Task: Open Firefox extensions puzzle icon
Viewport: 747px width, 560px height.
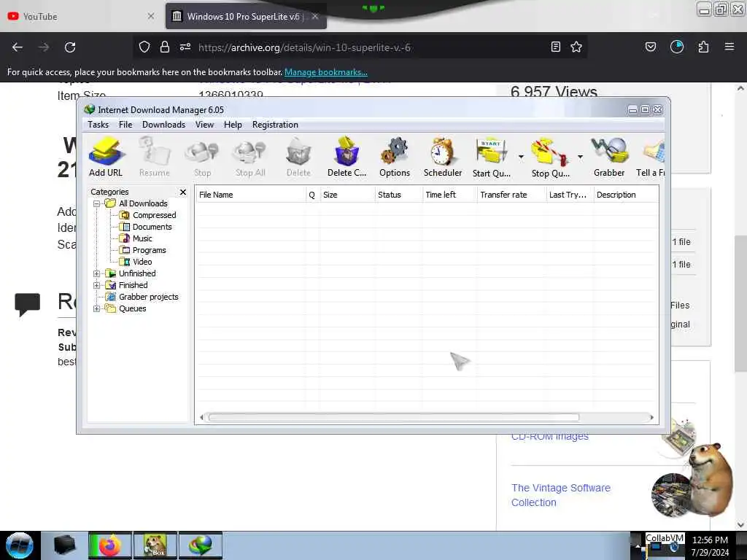Action: click(x=703, y=47)
